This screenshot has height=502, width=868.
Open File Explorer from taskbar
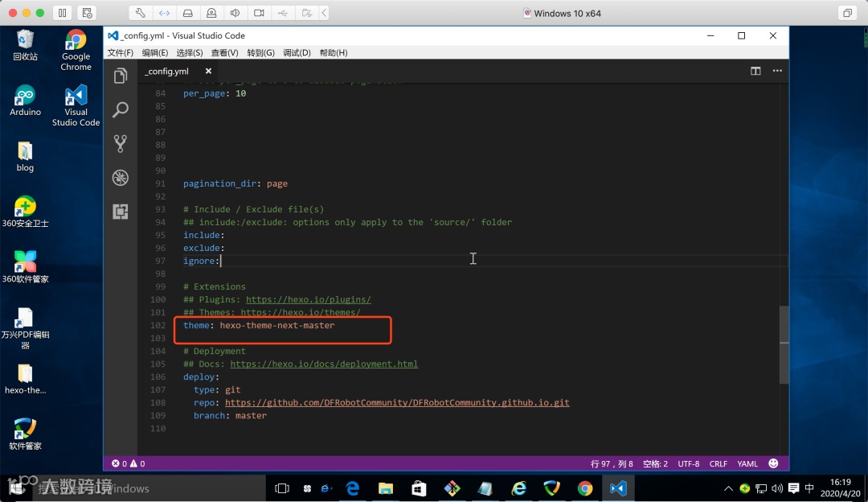386,488
